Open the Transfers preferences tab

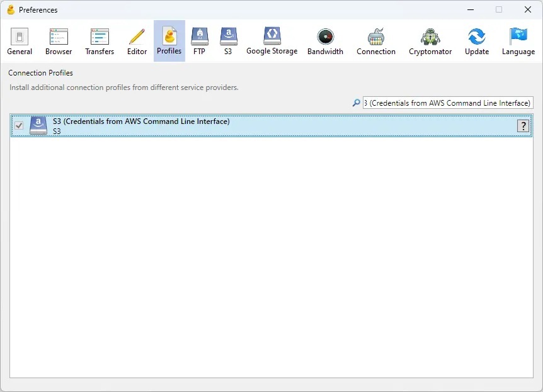pyautogui.click(x=100, y=41)
